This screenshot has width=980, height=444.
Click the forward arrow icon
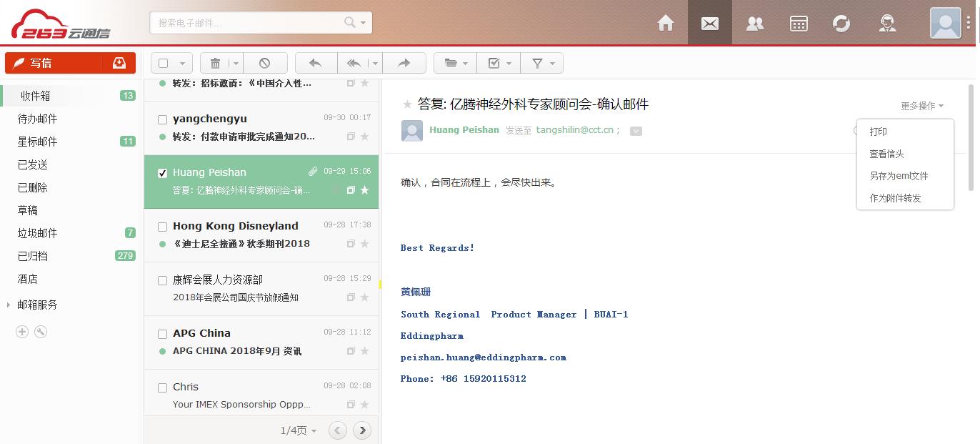[404, 63]
